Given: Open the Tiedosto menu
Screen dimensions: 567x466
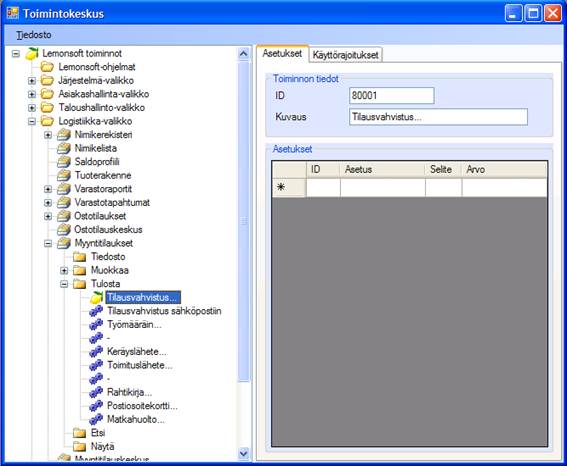Looking at the screenshot, I should (34, 35).
